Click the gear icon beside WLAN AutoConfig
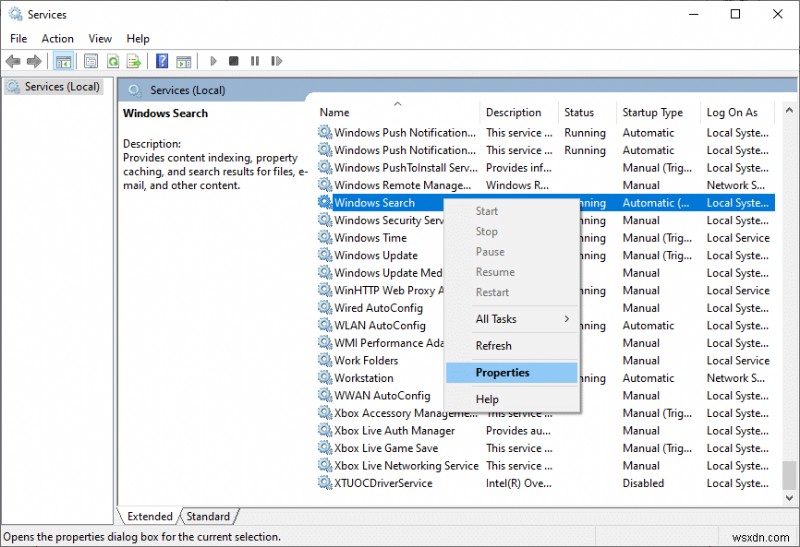This screenshot has width=800, height=547. pyautogui.click(x=325, y=325)
